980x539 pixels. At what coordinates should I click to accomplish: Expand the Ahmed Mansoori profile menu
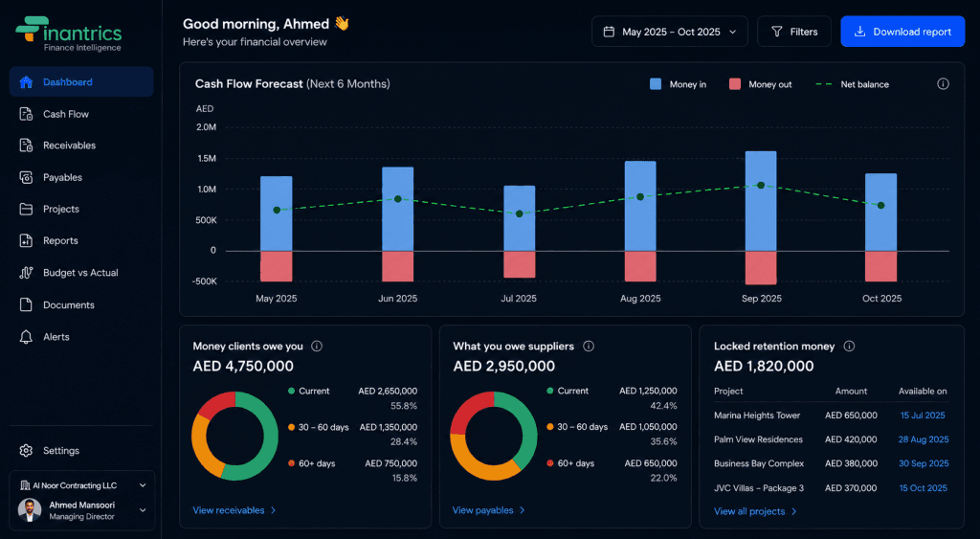pyautogui.click(x=82, y=510)
